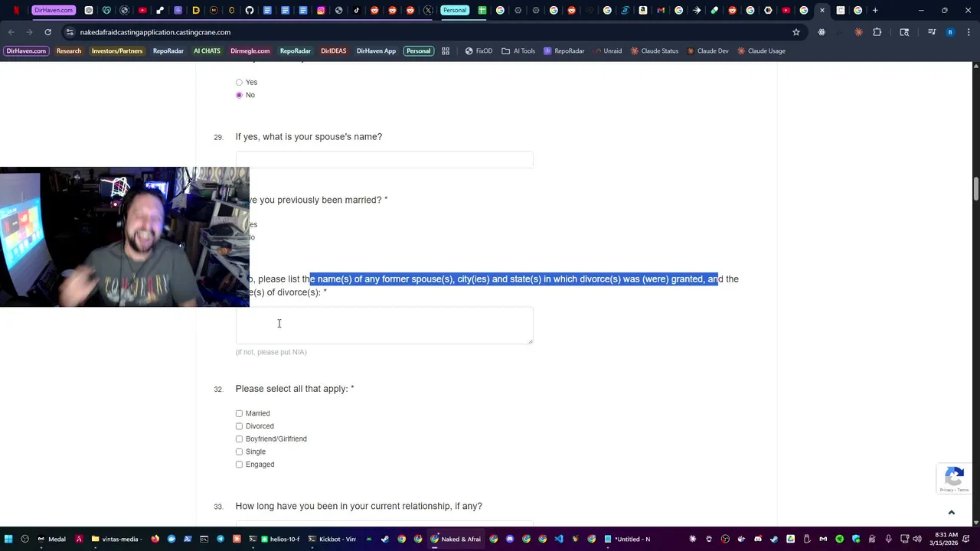Open the TikTok tab
The height and width of the screenshot is (551, 980).
click(x=357, y=11)
